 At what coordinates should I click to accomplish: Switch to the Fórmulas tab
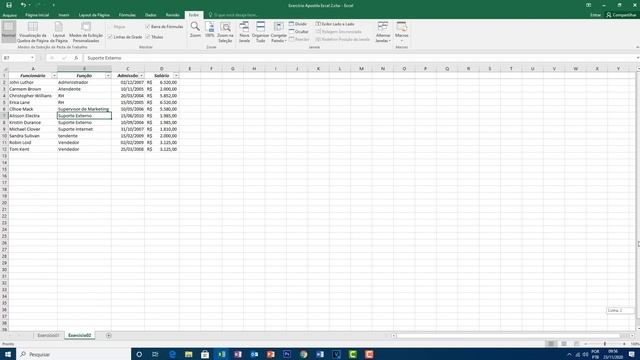point(127,15)
